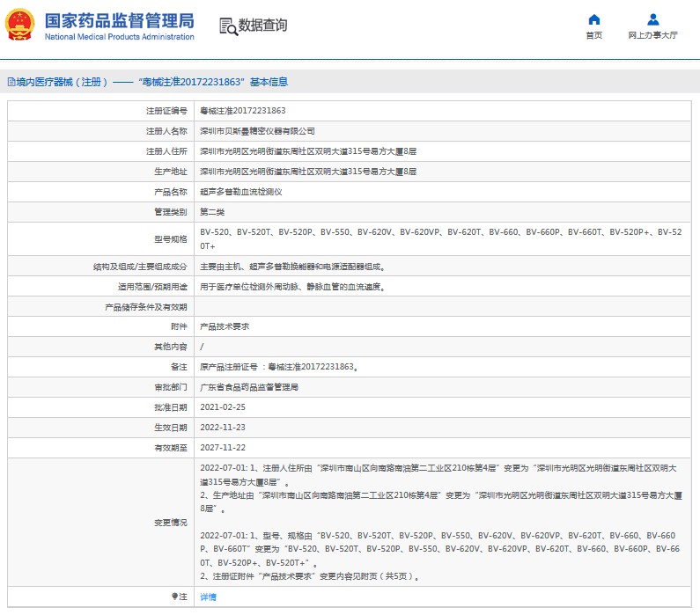This screenshot has height=615, width=700.
Task: Click product name 超声多普勒血流检测仪
Action: (240, 192)
